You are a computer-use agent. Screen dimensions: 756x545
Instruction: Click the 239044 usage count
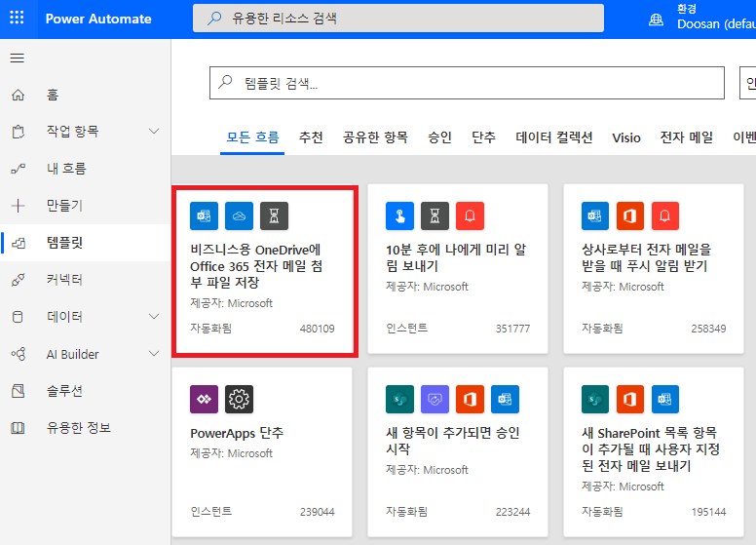tap(317, 512)
